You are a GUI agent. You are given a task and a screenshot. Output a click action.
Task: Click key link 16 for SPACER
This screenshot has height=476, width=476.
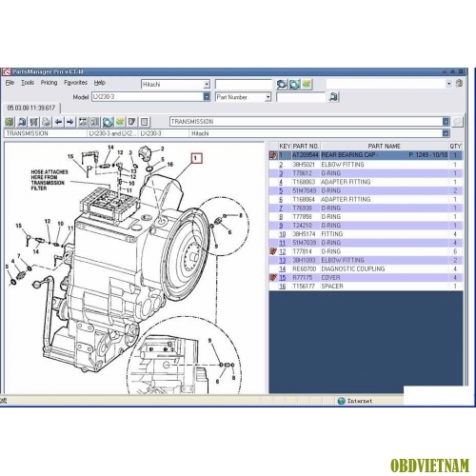[x=283, y=286]
